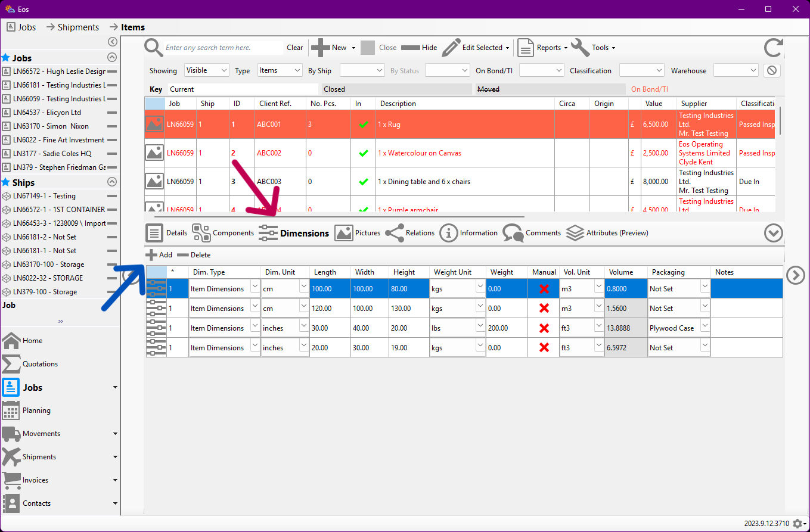Toggle Manual flag for 1.5600 volume row
Viewport: 810px width, 532px height.
[544, 308]
